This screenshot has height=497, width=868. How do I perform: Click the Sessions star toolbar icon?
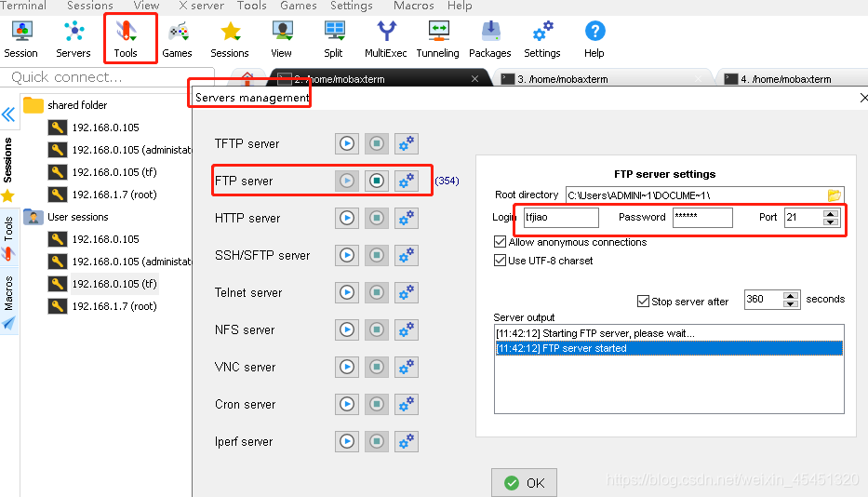coord(230,39)
